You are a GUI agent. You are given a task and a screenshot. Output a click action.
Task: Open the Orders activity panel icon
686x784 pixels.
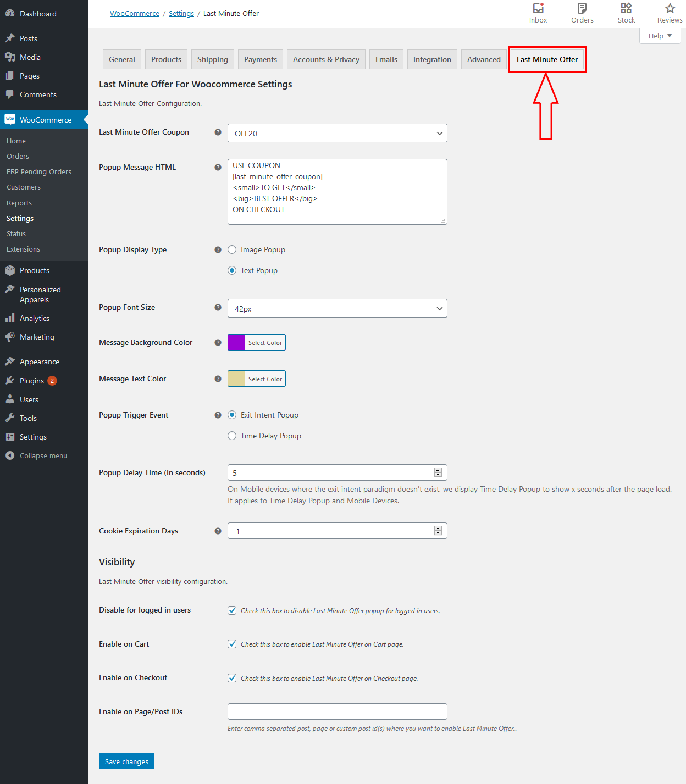(582, 8)
